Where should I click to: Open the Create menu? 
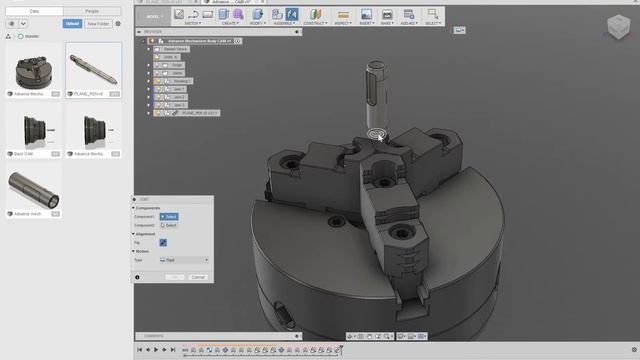pyautogui.click(x=230, y=23)
